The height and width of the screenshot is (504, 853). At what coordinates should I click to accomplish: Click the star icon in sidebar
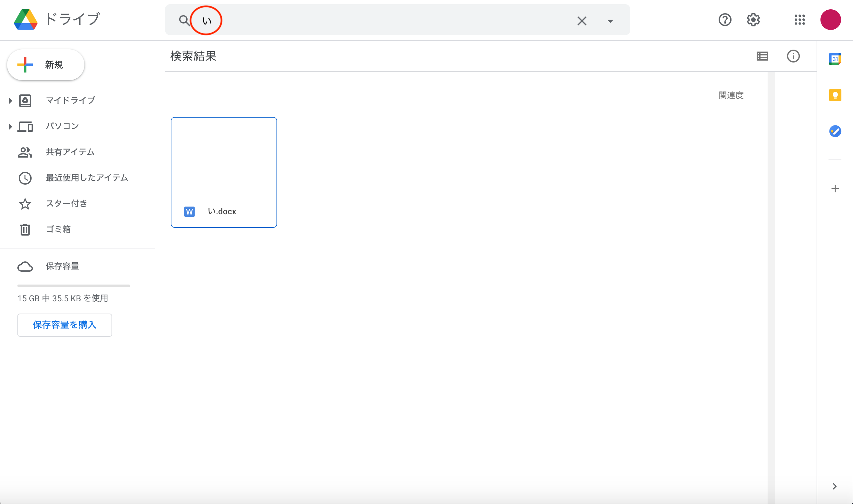point(25,204)
